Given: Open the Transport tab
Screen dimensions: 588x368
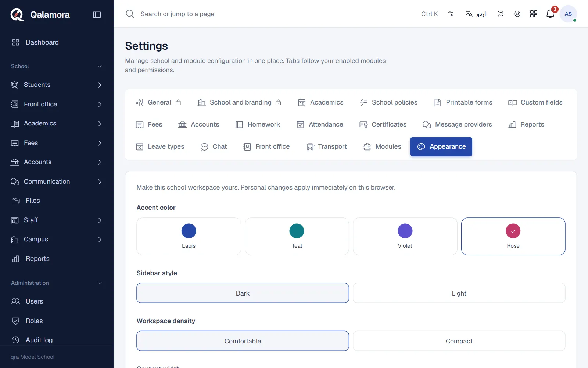Looking at the screenshot, I should (x=326, y=146).
